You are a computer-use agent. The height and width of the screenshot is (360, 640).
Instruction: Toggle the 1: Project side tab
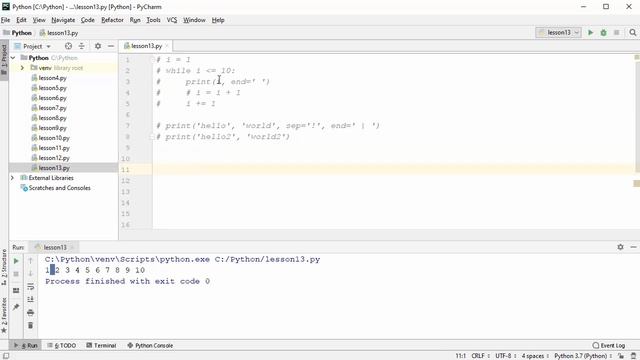tap(4, 60)
